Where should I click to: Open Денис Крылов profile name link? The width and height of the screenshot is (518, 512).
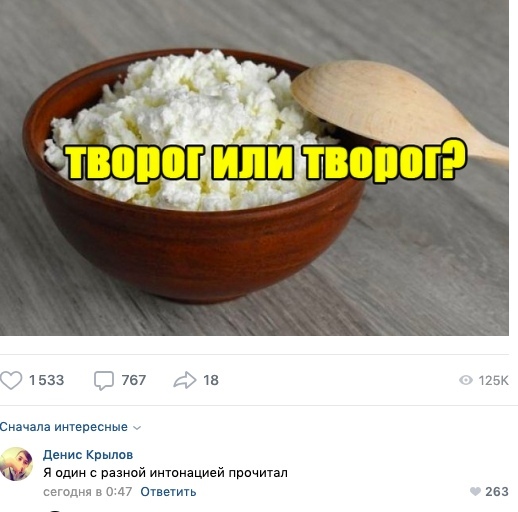pyautogui.click(x=88, y=455)
